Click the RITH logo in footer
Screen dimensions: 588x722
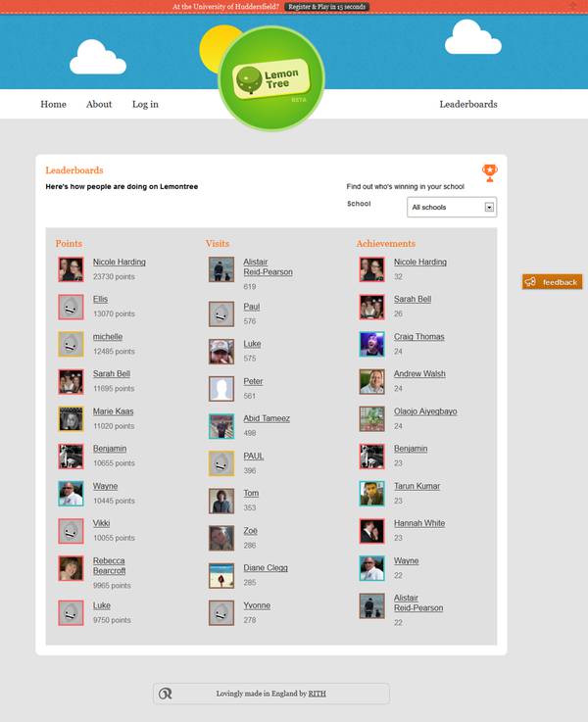(165, 694)
